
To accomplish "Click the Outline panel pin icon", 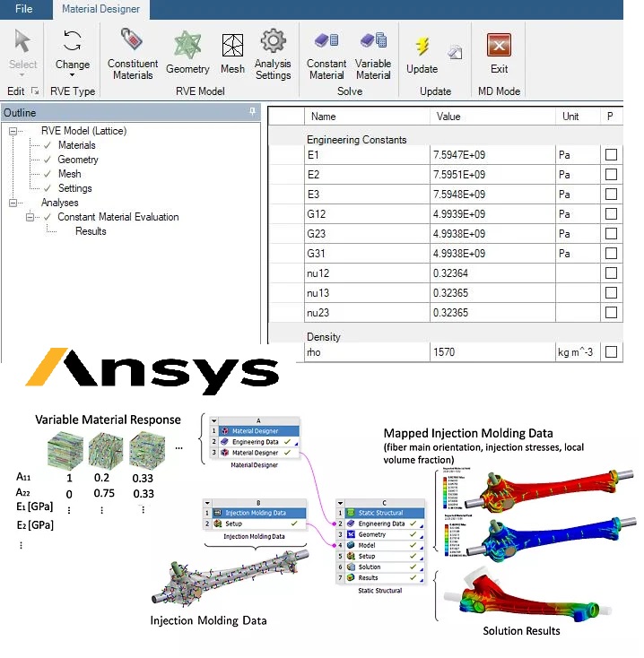I will 252,111.
